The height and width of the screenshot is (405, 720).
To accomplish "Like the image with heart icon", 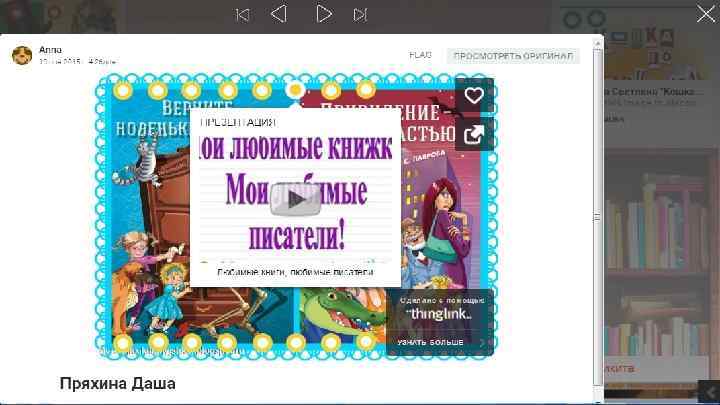I will coord(474,96).
